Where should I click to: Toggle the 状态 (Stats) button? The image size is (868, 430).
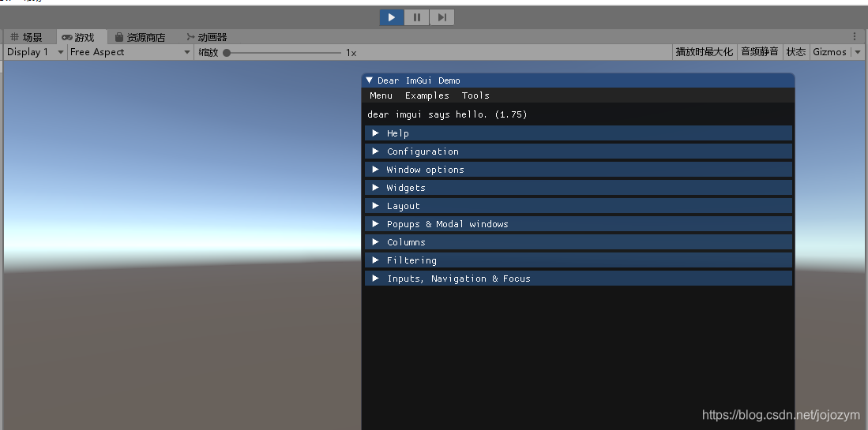point(796,52)
